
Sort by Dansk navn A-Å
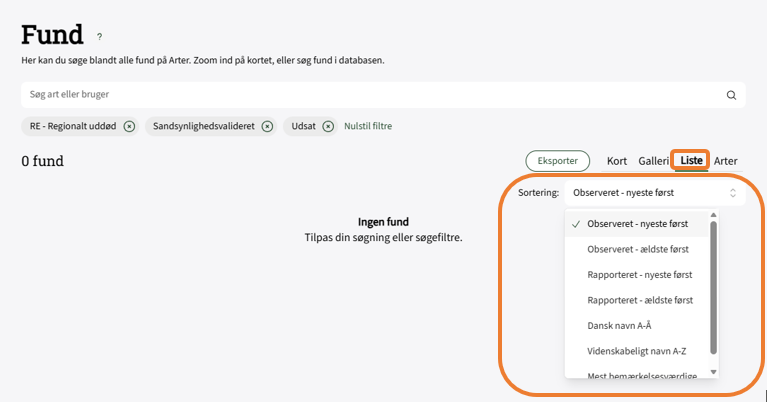620,325
